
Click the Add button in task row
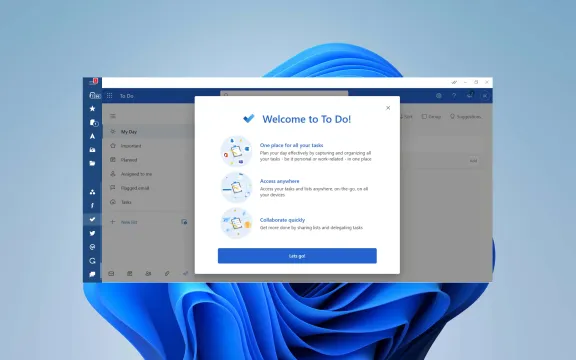473,161
